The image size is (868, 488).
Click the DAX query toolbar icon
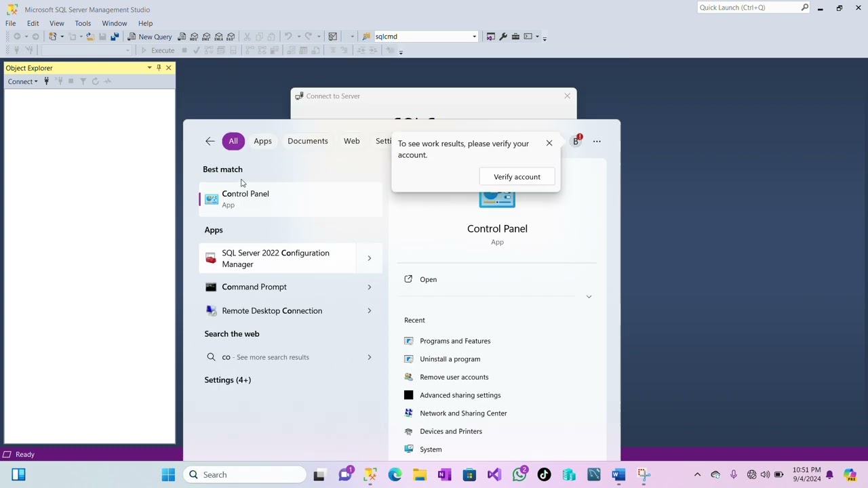coord(231,37)
